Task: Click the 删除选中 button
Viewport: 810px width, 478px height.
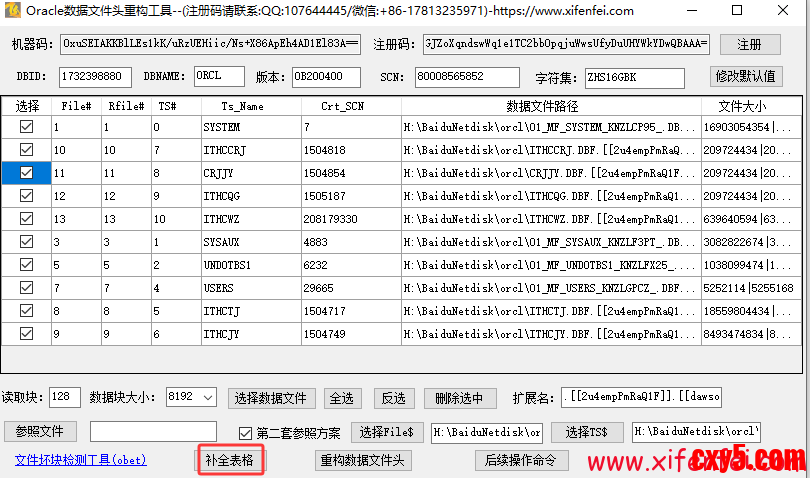Action: click(460, 398)
